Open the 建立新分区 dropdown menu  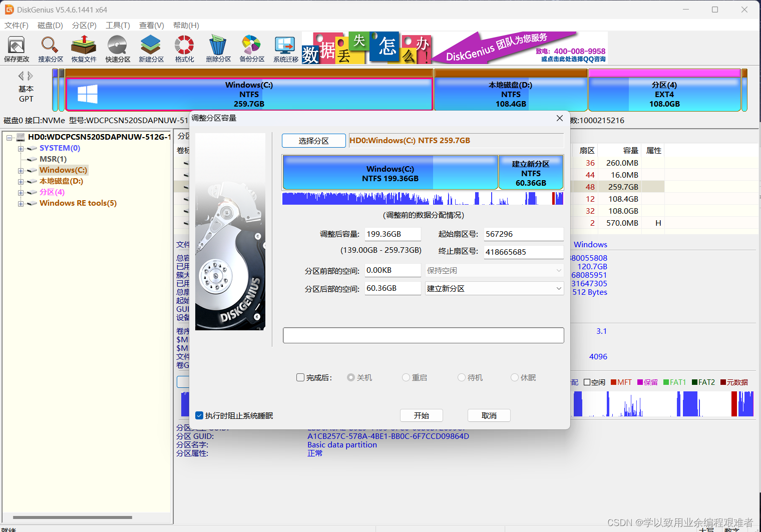point(494,288)
